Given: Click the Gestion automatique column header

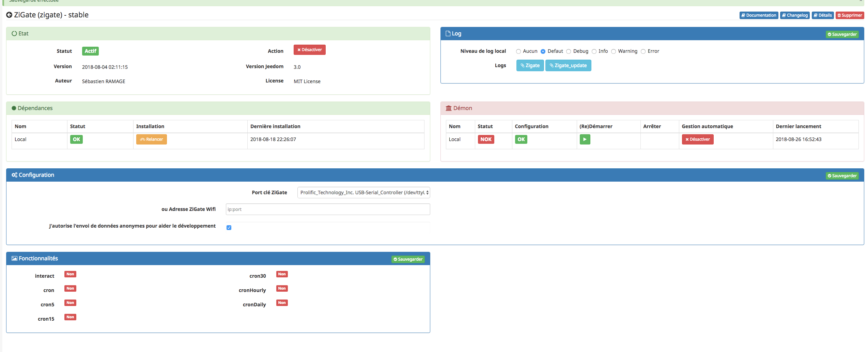Looking at the screenshot, I should (x=707, y=126).
